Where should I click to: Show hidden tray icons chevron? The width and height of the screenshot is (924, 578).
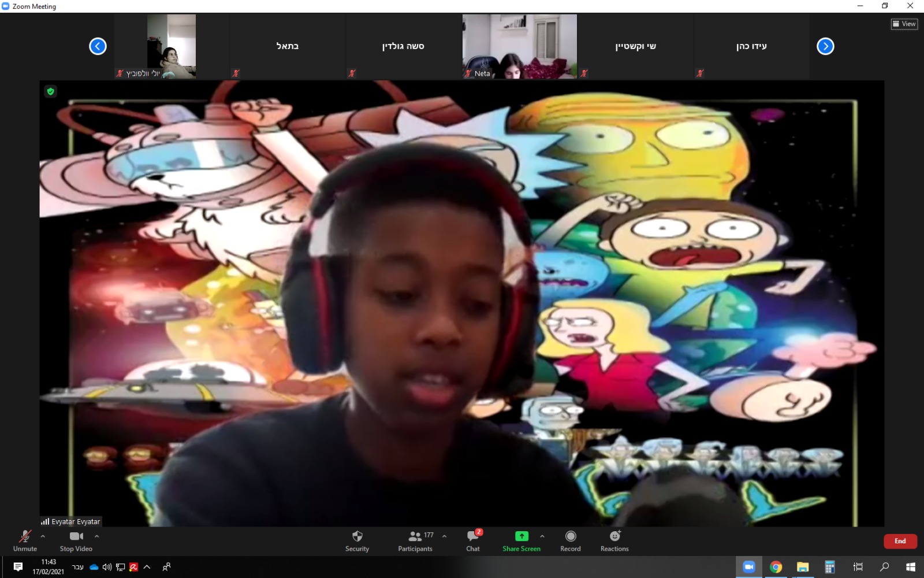pos(147,567)
